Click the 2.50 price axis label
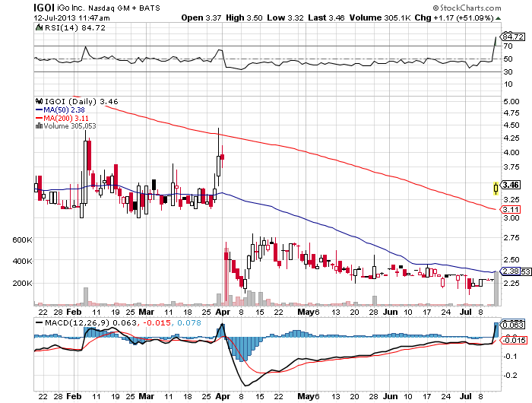The height and width of the screenshot is (403, 532). pyautogui.click(x=511, y=260)
